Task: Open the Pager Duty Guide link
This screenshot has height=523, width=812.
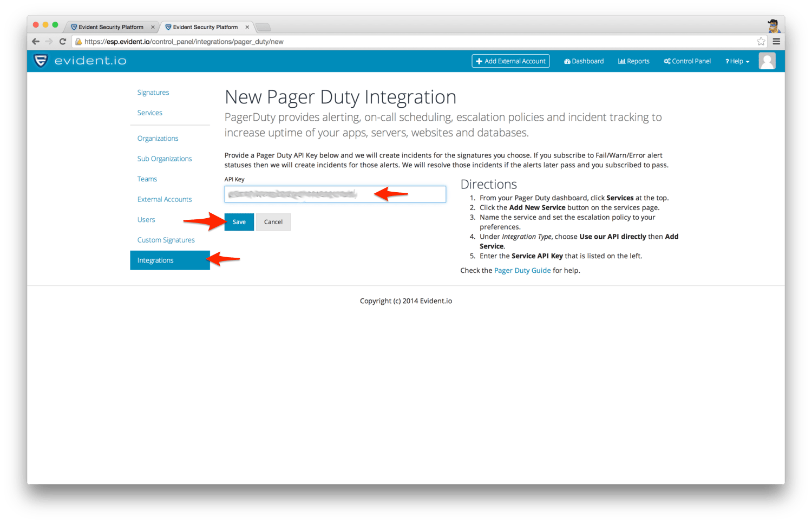Action: (x=522, y=270)
